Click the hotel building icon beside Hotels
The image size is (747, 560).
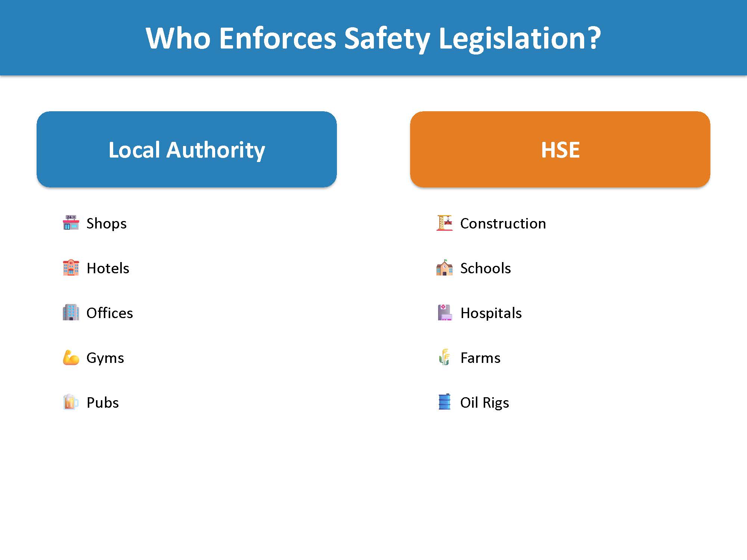coord(71,268)
